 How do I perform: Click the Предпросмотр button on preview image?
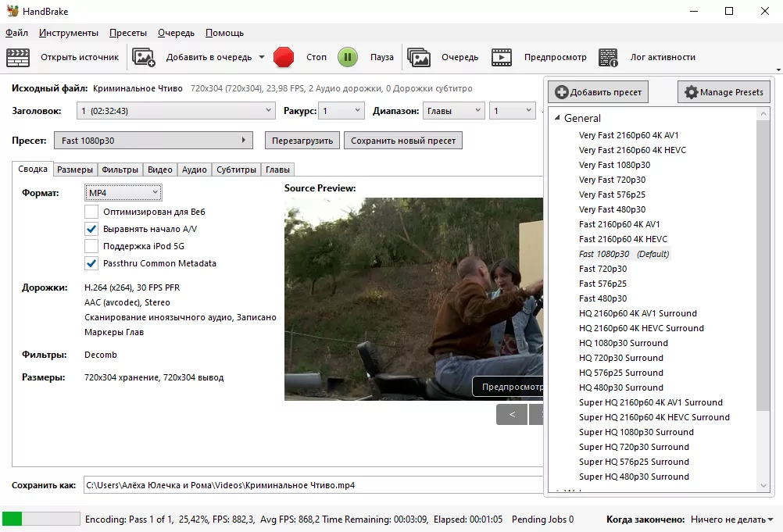pos(508,387)
